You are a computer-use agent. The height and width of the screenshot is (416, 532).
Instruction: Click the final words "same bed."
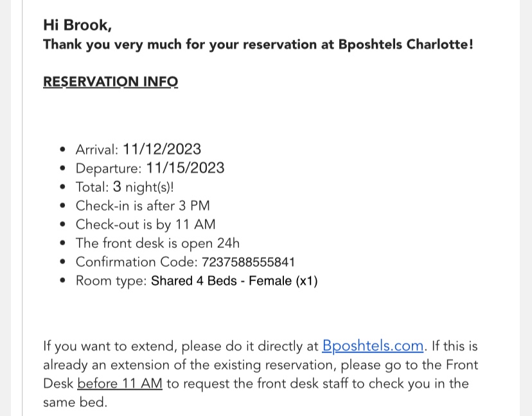point(75,403)
